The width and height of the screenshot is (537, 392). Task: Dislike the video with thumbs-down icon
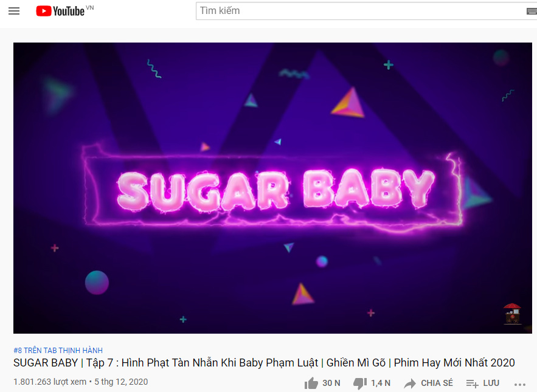tap(359, 383)
